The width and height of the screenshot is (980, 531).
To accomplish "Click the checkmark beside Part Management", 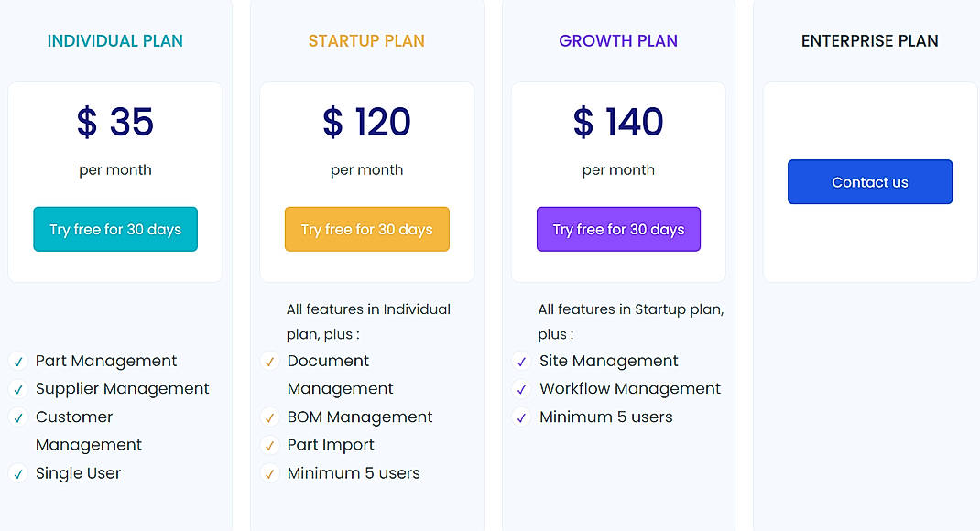I will [x=17, y=361].
